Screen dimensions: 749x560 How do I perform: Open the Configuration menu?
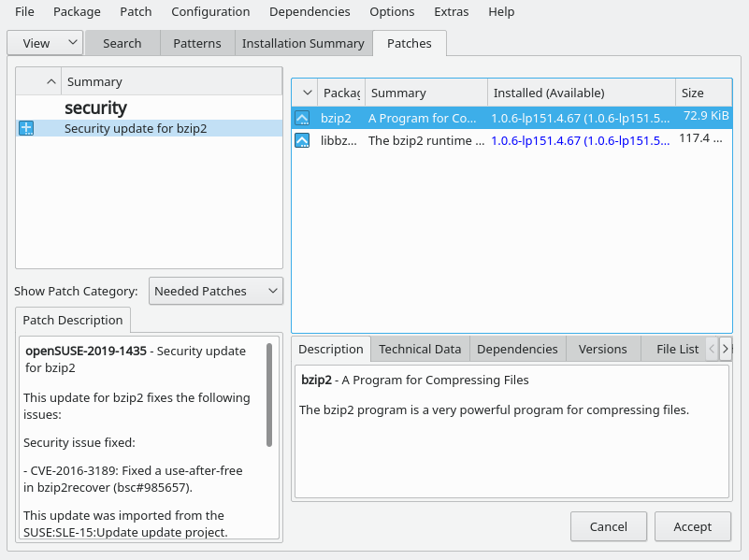(x=210, y=12)
